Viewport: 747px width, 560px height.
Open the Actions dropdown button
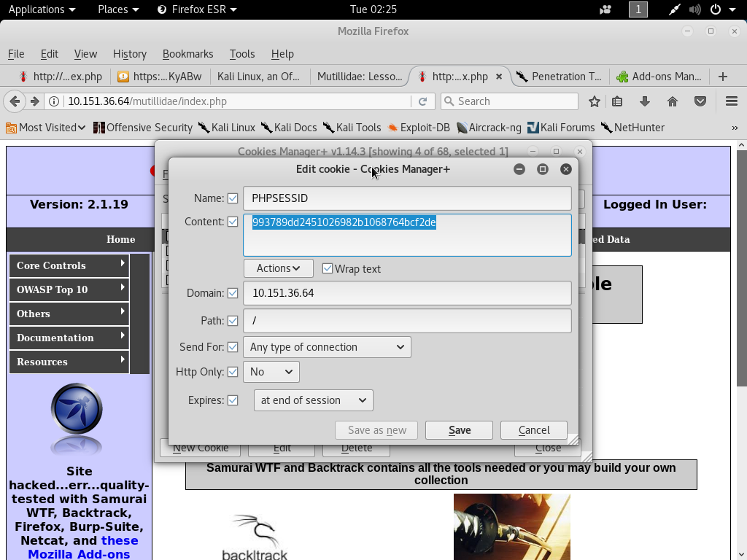[278, 268]
